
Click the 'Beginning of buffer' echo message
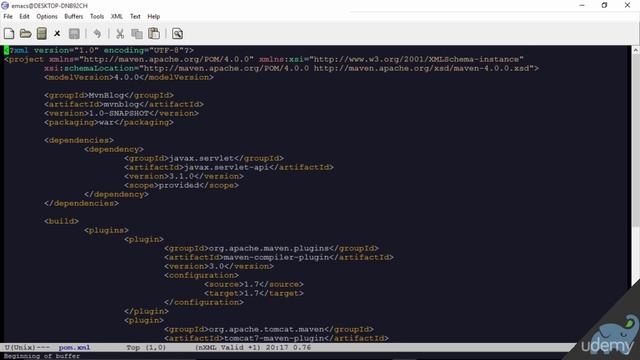42,356
